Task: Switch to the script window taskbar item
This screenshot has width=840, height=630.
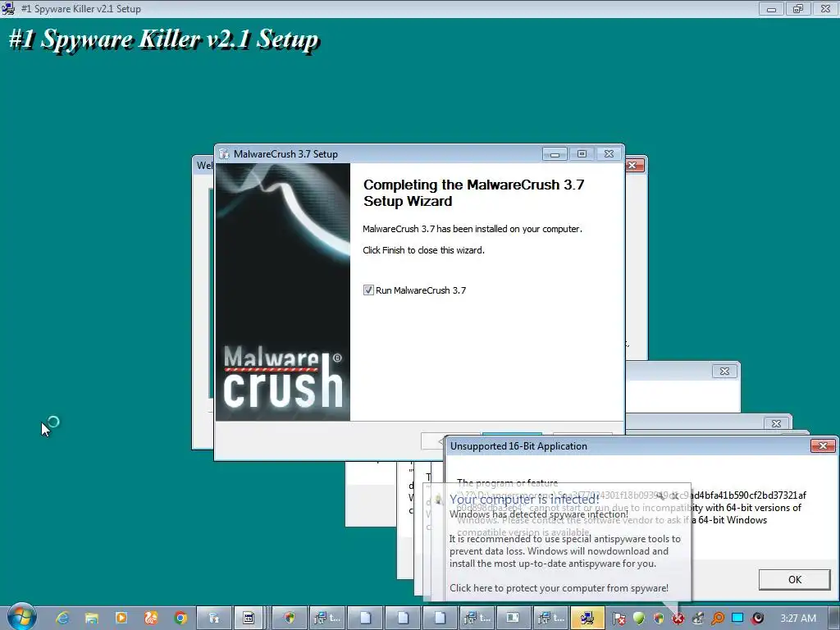Action: 249,619
